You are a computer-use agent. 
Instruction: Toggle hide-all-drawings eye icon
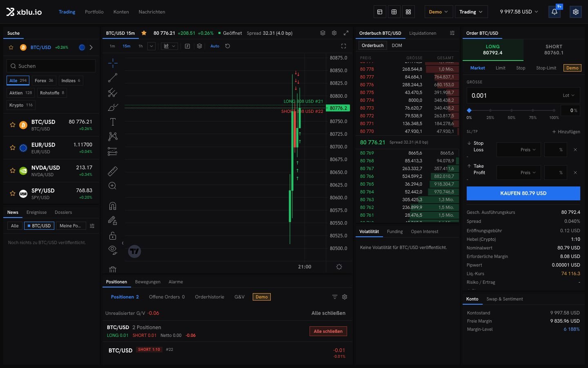click(x=113, y=250)
